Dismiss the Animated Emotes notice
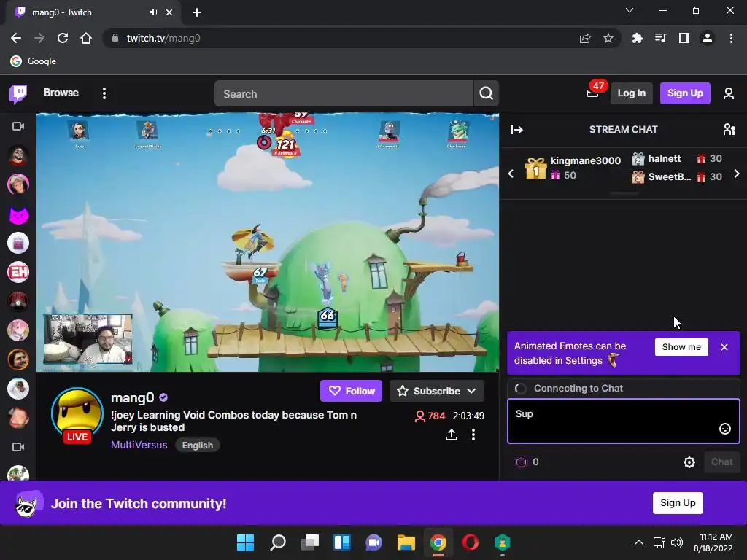This screenshot has height=560, width=747. click(724, 347)
